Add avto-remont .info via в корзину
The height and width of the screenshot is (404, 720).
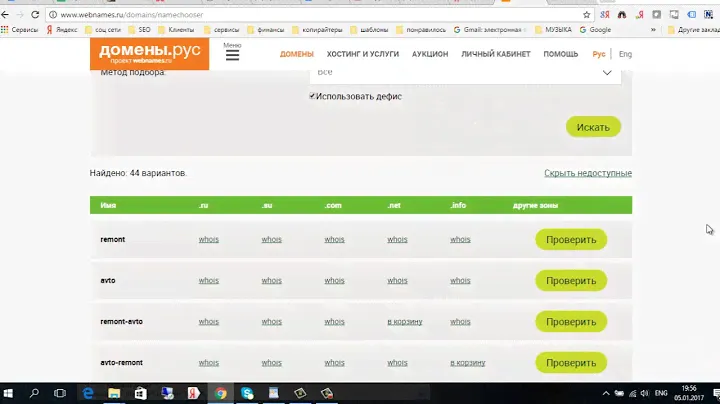point(467,362)
